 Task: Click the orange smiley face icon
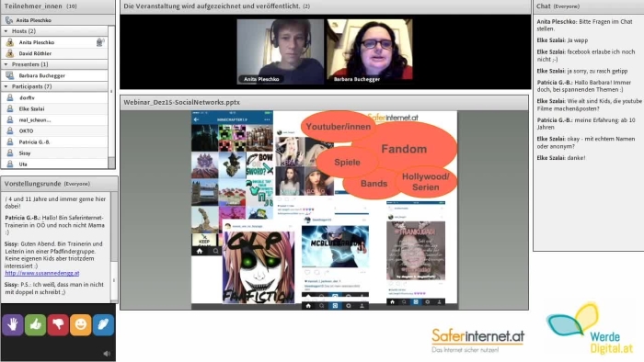click(x=81, y=324)
